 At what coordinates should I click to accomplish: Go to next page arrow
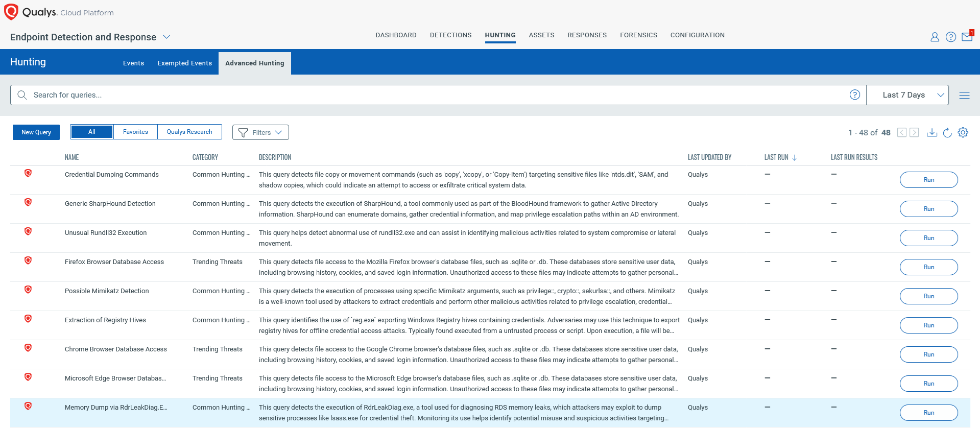pyautogui.click(x=914, y=132)
